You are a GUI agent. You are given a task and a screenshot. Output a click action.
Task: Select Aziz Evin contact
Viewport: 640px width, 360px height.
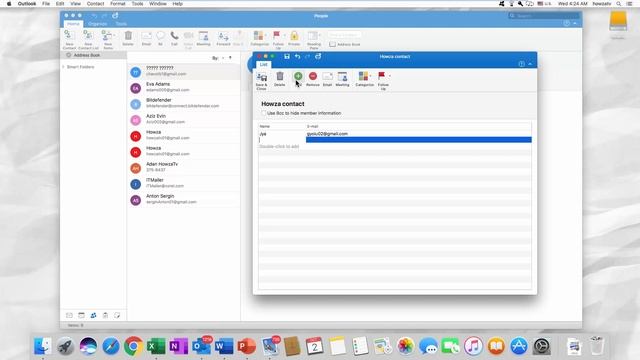(x=184, y=119)
